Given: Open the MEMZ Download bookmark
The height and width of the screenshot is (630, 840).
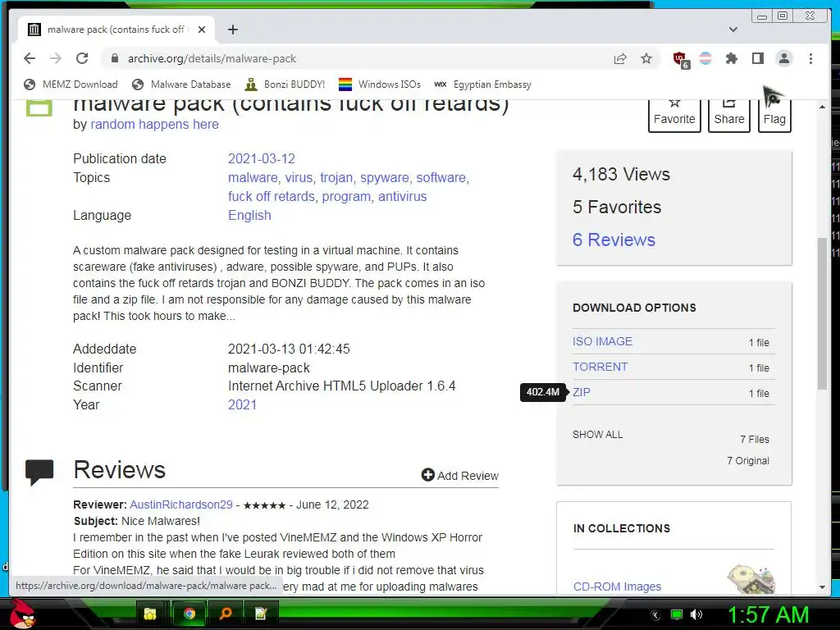Looking at the screenshot, I should point(71,84).
